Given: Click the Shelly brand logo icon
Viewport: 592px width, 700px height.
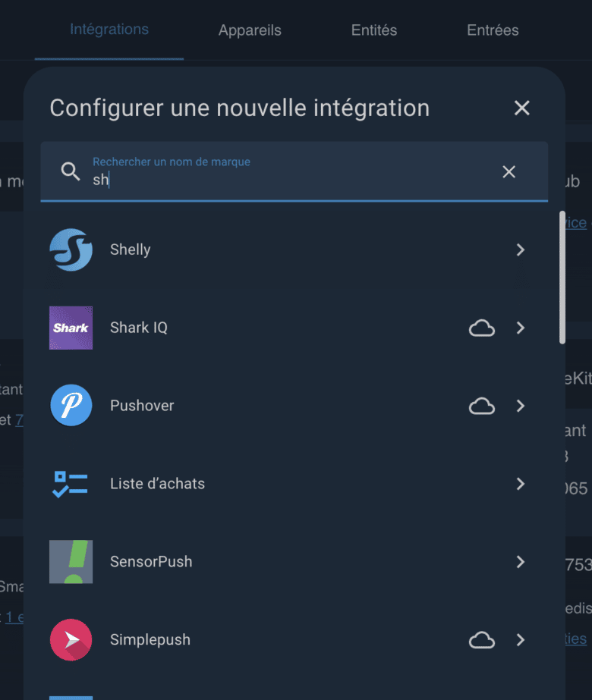Looking at the screenshot, I should pyautogui.click(x=70, y=250).
